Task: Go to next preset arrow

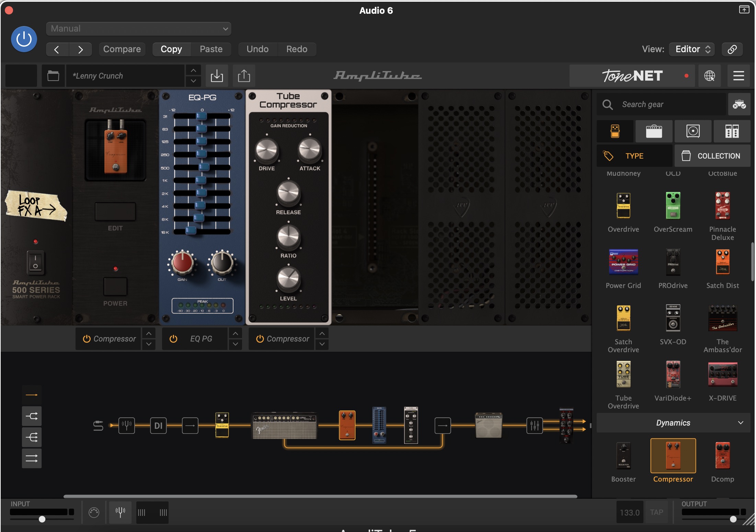Action: click(x=80, y=49)
